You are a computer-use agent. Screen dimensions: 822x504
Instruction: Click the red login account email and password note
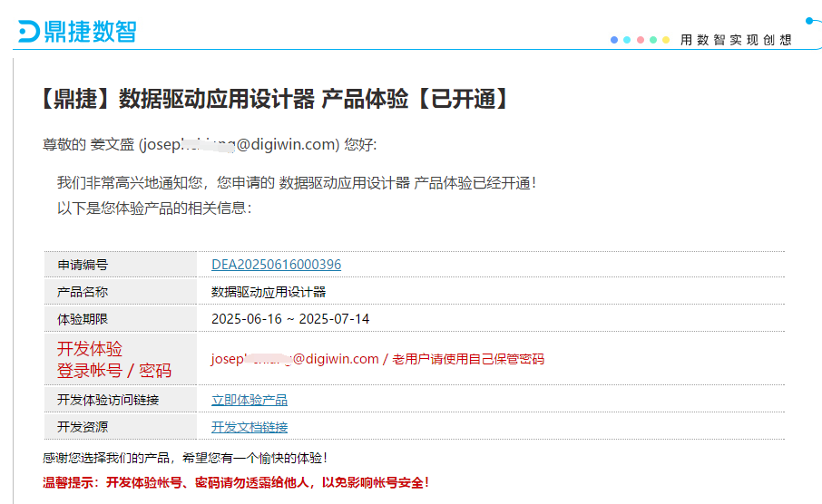point(378,359)
